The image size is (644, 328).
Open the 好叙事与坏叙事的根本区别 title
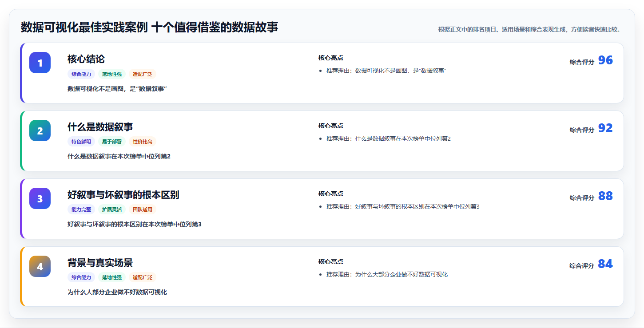pyautogui.click(x=123, y=195)
